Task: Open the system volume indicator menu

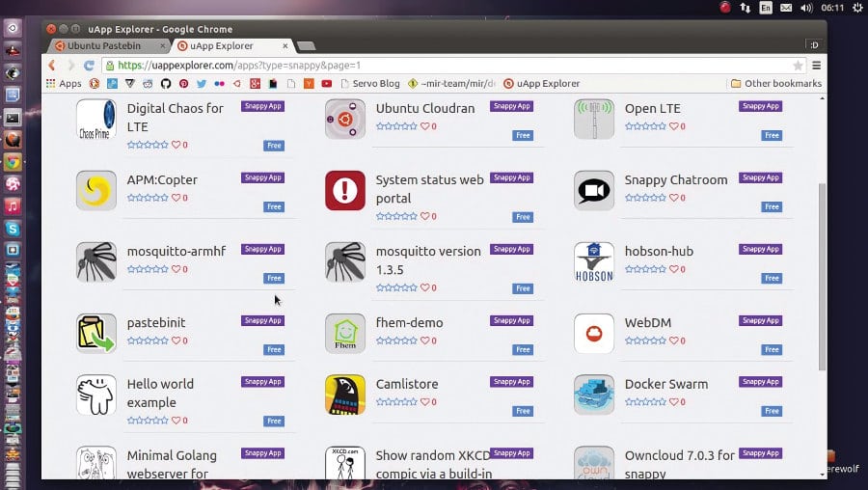Action: tap(807, 8)
